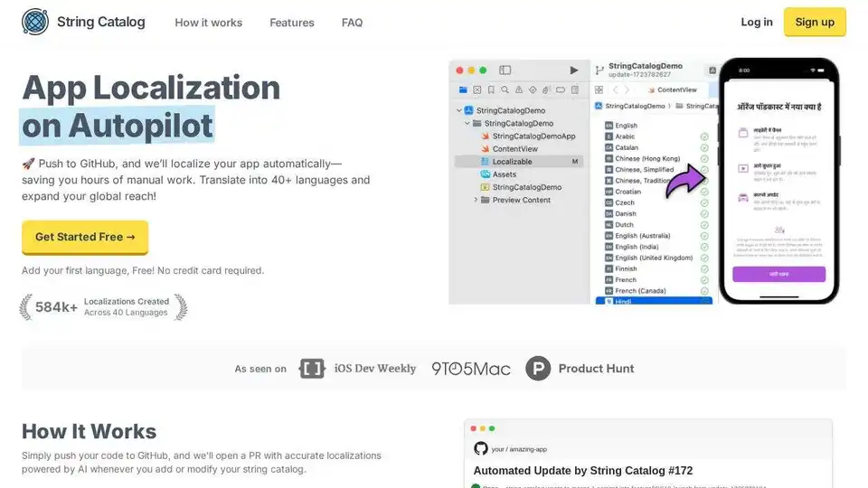Click the iOS Dev Weekly text
Screen dimensions: 868x488
click(x=374, y=369)
